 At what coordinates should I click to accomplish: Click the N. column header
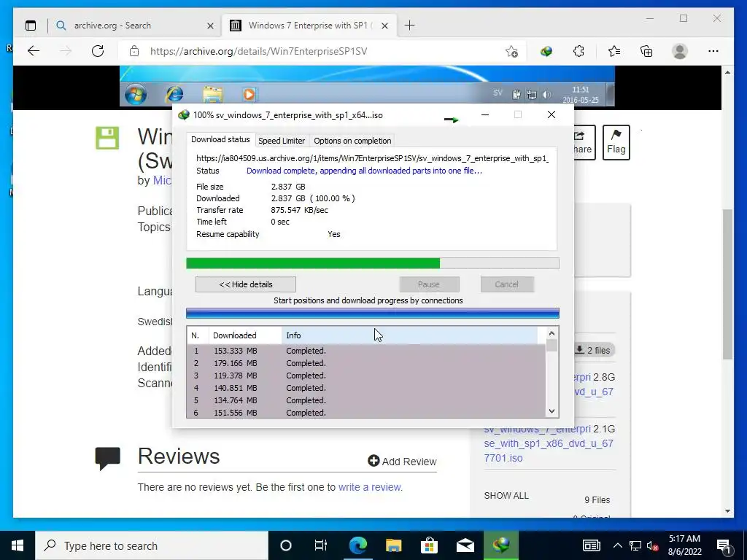tap(198, 335)
